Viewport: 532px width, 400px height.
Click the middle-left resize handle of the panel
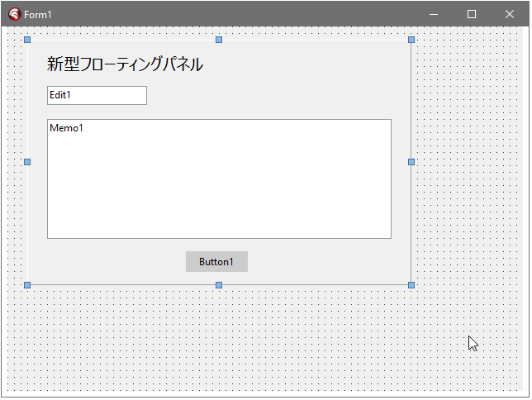[27, 162]
